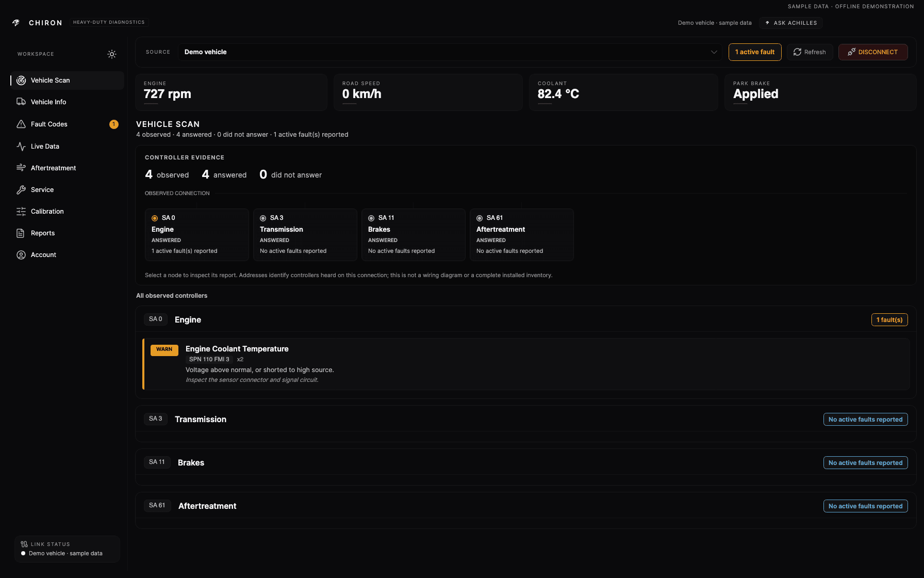924x578 pixels.
Task: Click the DISCONNECT button
Action: coord(873,52)
